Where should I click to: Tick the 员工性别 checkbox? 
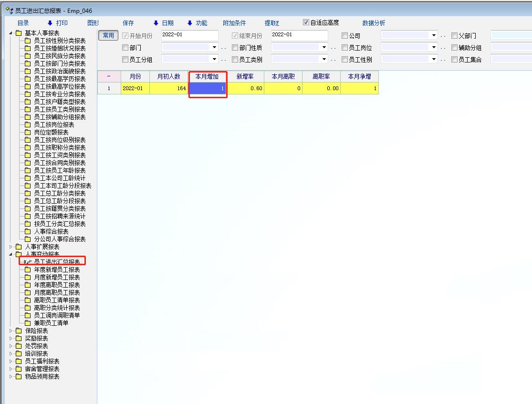click(x=345, y=60)
